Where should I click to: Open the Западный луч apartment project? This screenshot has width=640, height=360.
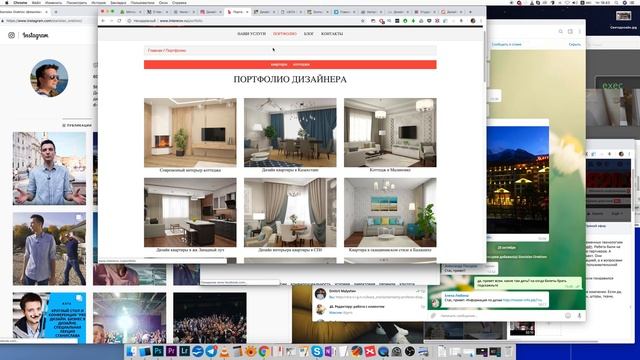(190, 212)
